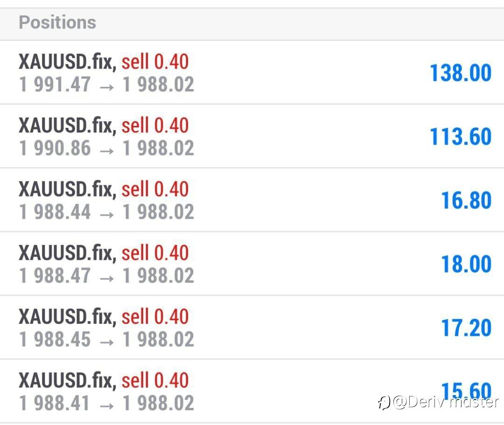Screen dimensions: 504x425
Task: Tap the entry price 1 988.47
Action: (x=55, y=276)
